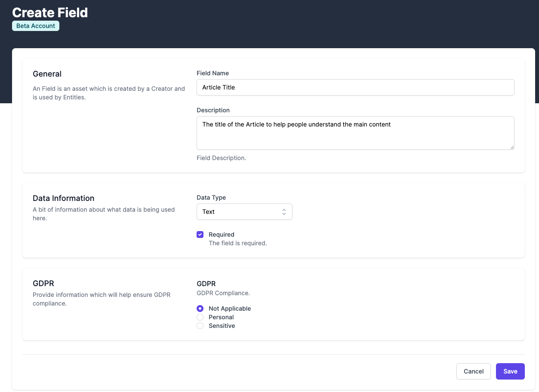
Task: Click the Field Name label
Action: point(213,73)
